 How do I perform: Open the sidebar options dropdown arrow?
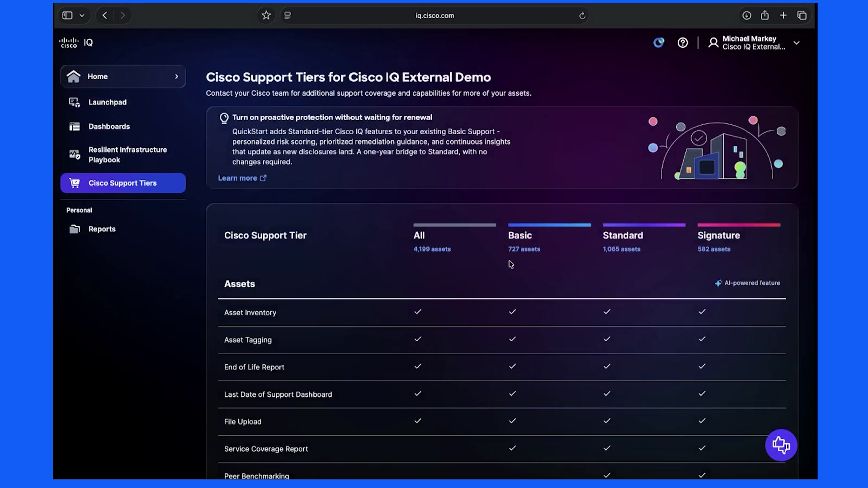click(82, 15)
